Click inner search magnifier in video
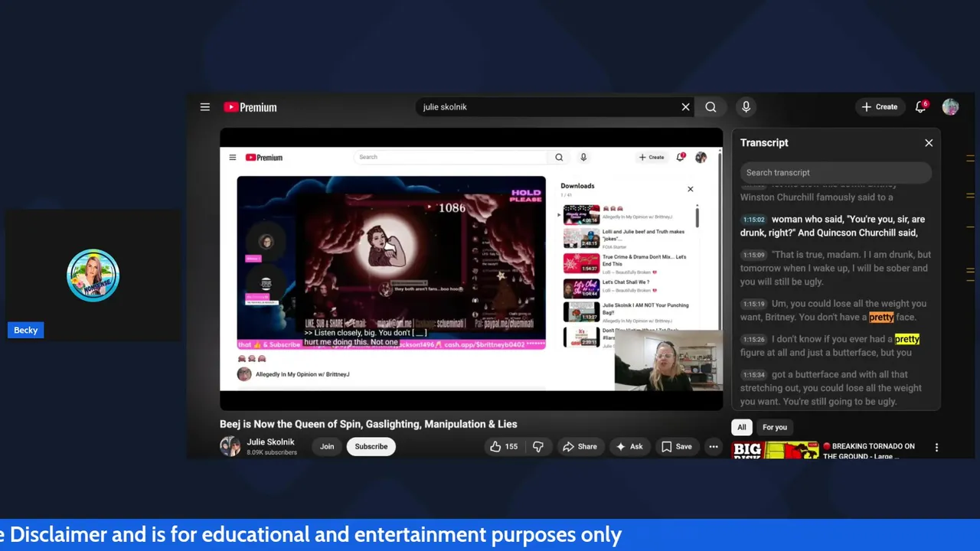 point(559,158)
